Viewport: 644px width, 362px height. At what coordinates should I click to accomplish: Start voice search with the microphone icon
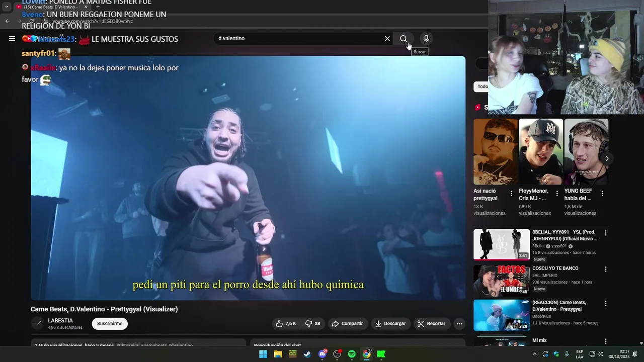426,39
